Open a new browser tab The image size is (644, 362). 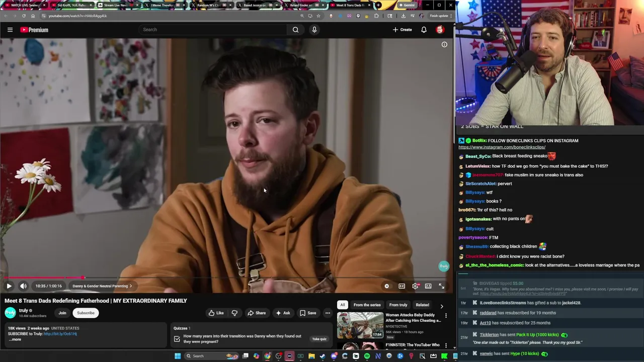pyautogui.click(x=378, y=5)
